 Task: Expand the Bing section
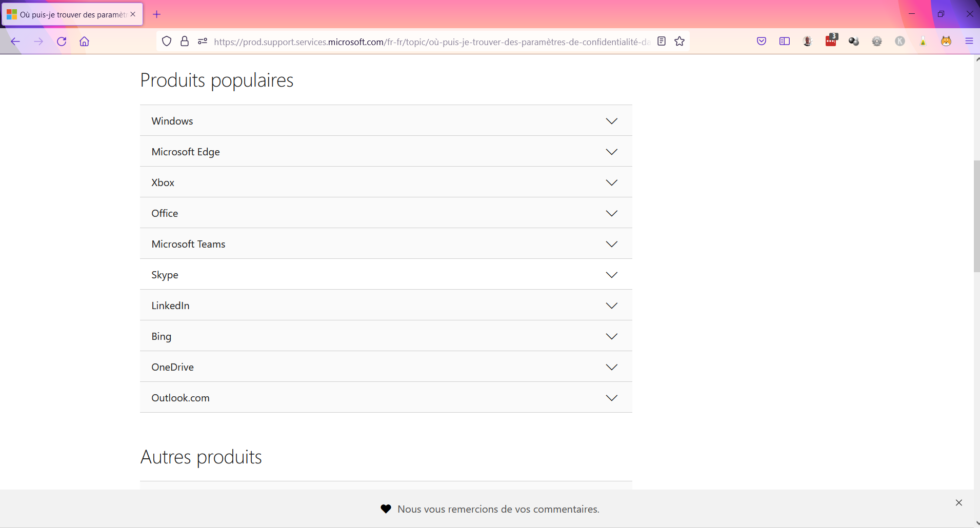coord(386,336)
